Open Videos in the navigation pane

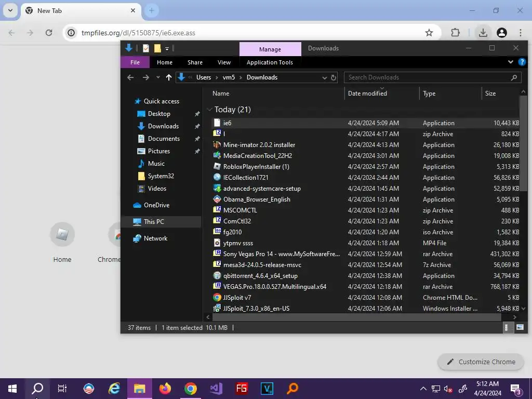pos(157,188)
